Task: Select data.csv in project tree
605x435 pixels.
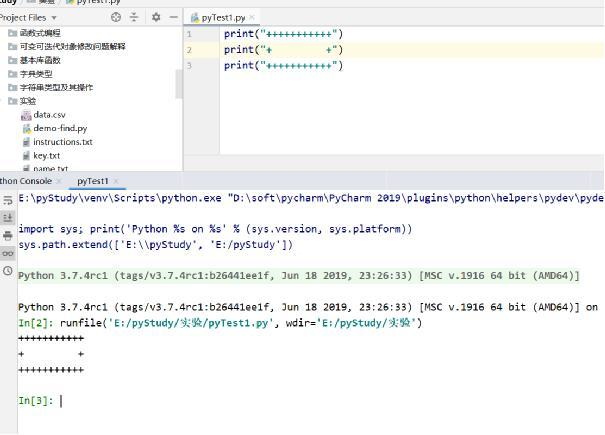Action: click(43, 115)
